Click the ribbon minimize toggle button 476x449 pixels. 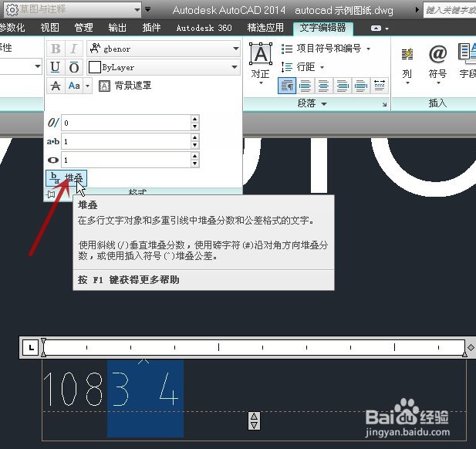376,29
